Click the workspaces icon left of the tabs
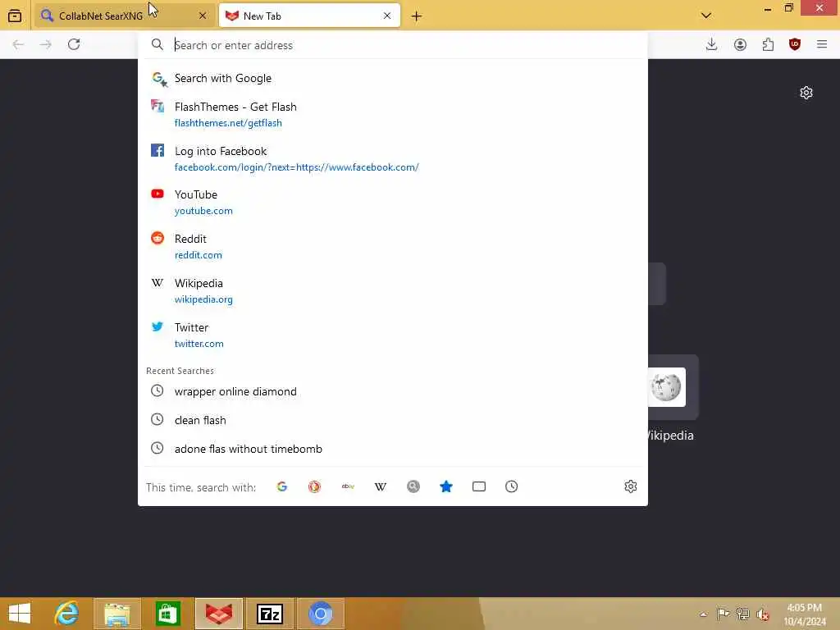 tap(15, 16)
